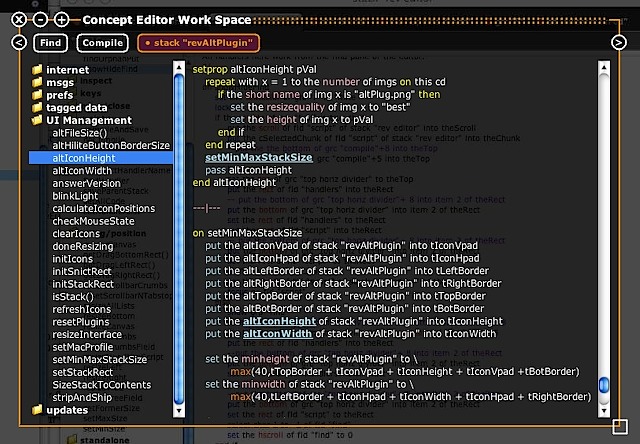640x444 pixels.
Task: Click script pane scrollbar down arrow
Action: pyautogui.click(x=604, y=411)
